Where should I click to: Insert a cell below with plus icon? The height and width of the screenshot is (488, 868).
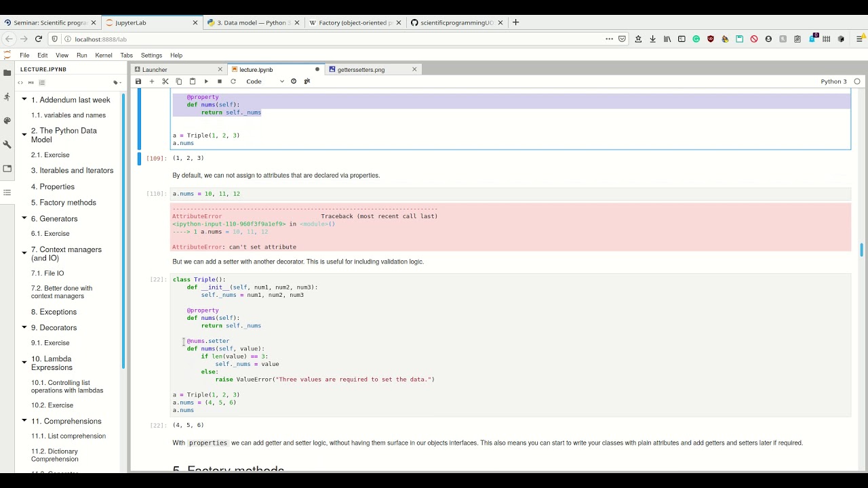(152, 81)
